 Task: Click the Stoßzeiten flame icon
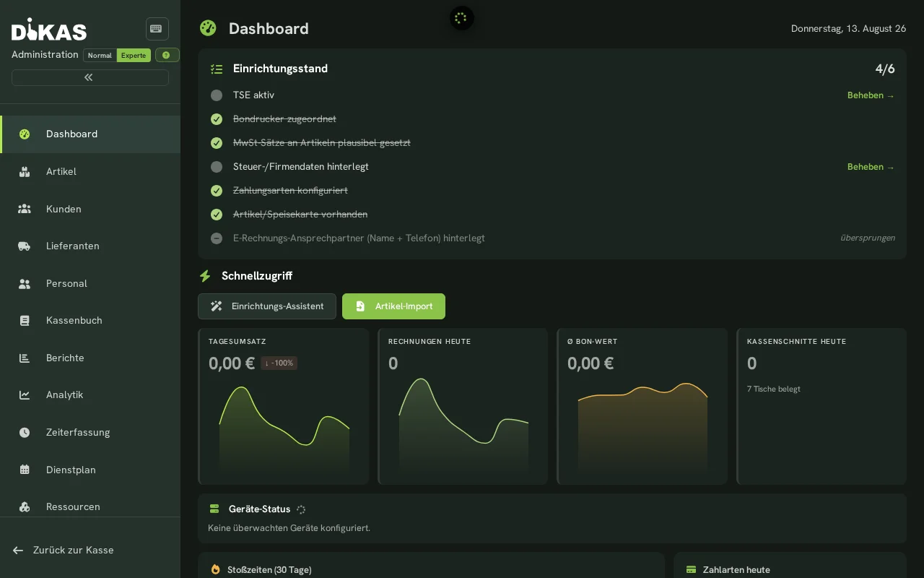(x=215, y=570)
